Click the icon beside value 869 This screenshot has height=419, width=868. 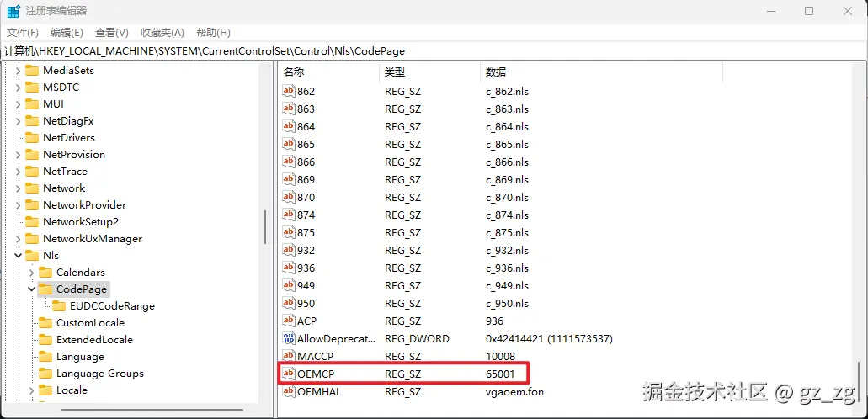click(x=289, y=180)
